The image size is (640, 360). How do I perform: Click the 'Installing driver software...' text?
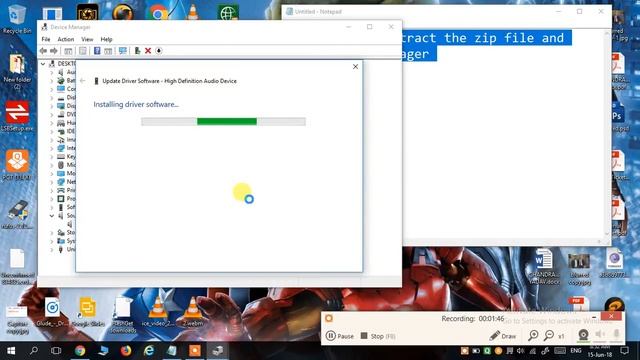(x=136, y=104)
